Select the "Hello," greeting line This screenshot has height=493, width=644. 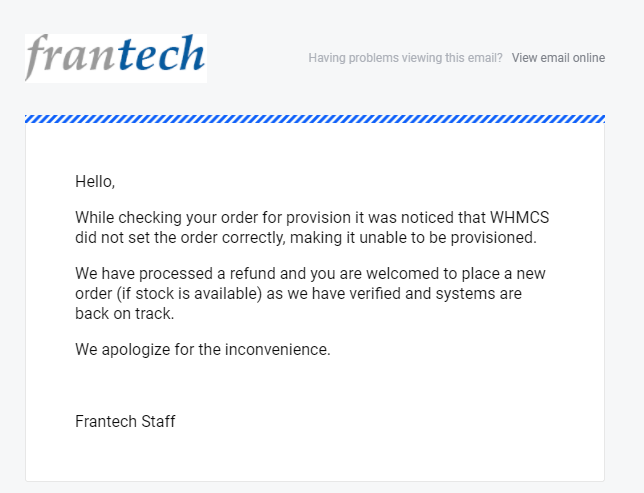(95, 182)
